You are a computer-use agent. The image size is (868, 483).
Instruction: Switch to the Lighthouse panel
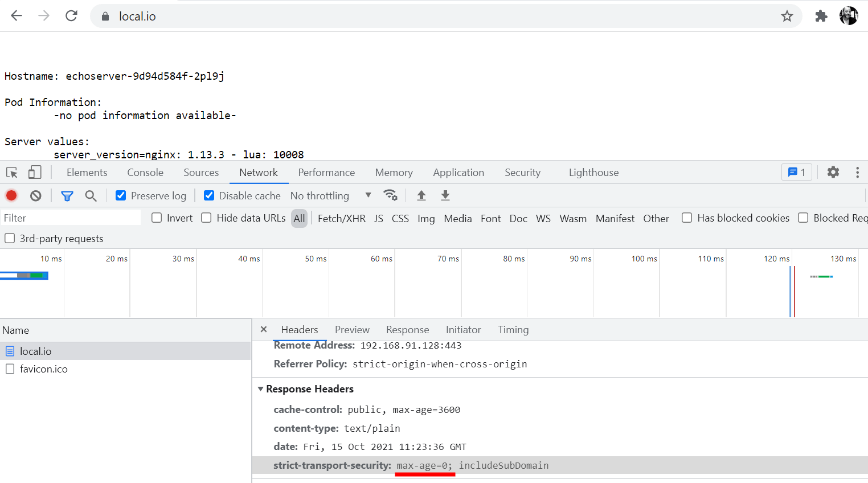[593, 172]
